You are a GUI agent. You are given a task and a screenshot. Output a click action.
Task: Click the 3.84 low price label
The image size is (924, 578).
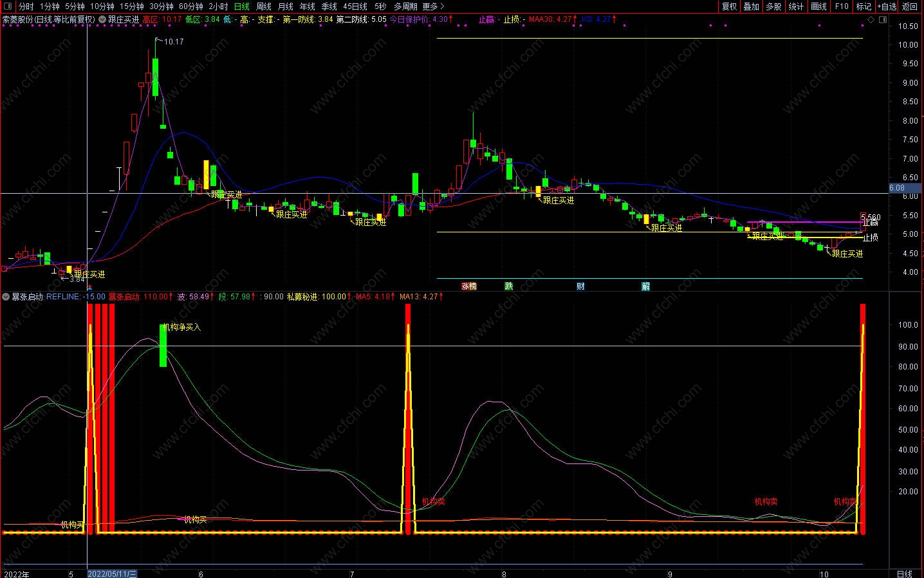tap(77, 279)
